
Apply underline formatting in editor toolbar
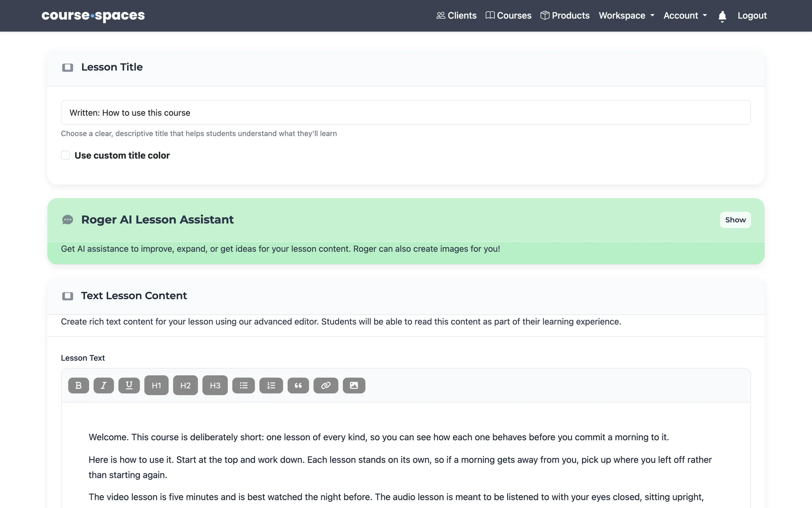(x=129, y=385)
